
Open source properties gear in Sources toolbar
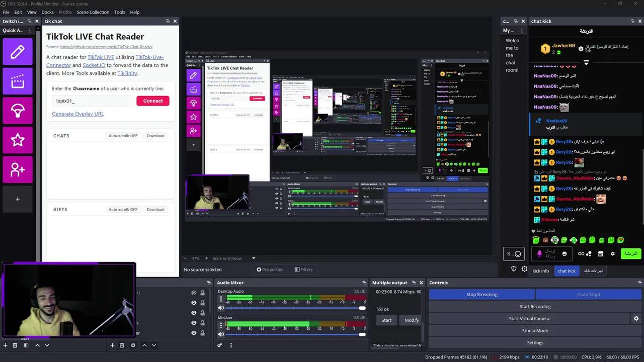coord(133,345)
